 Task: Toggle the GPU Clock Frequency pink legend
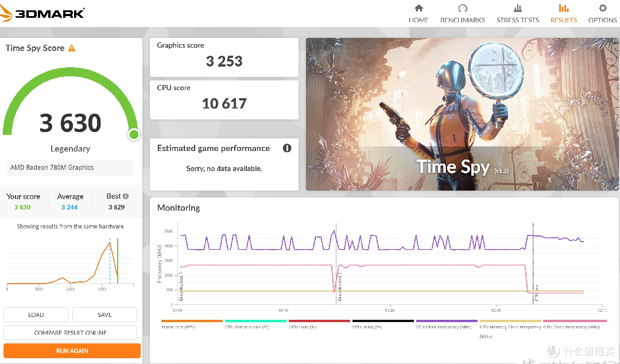(x=575, y=321)
